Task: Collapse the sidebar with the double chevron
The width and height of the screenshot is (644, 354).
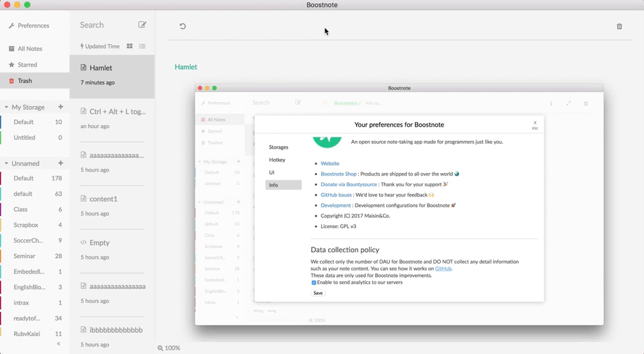Action: click(59, 343)
